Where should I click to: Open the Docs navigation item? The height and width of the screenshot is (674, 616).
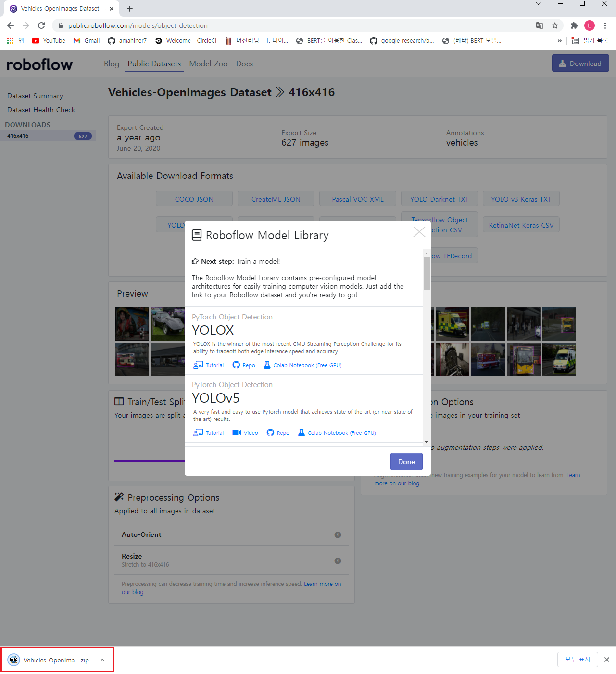[244, 64]
